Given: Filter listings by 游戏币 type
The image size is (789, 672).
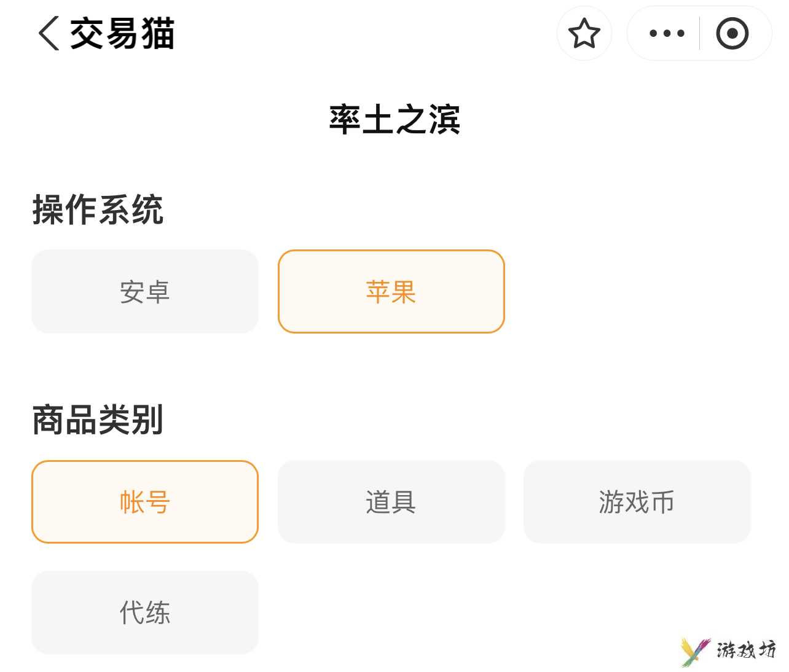Looking at the screenshot, I should click(x=637, y=502).
